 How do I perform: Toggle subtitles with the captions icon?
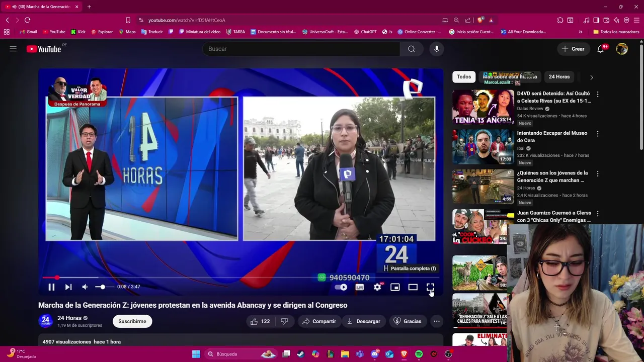point(360,287)
